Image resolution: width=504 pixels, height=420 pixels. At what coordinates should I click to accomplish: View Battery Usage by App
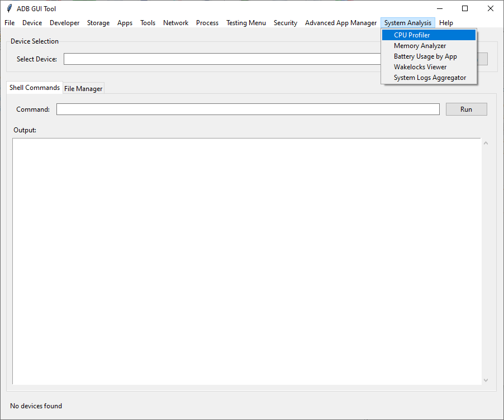[425, 56]
